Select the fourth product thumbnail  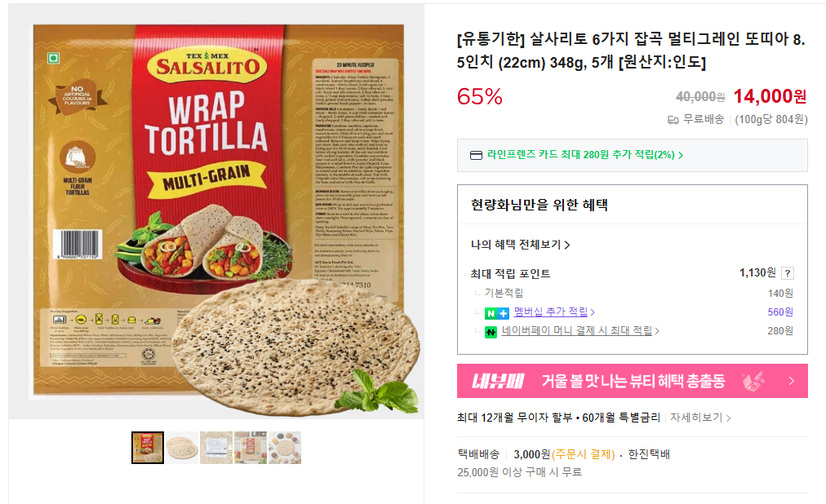(251, 448)
